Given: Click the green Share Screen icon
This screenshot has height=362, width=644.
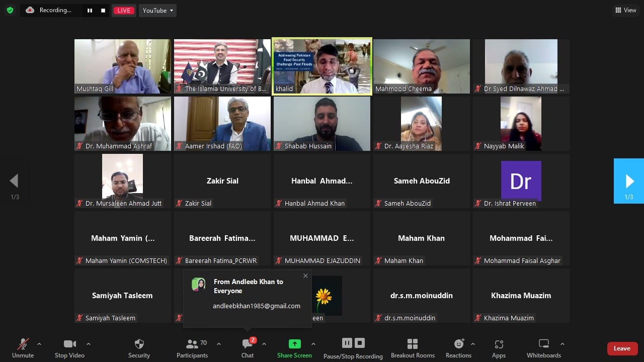Looking at the screenshot, I should [x=294, y=344].
